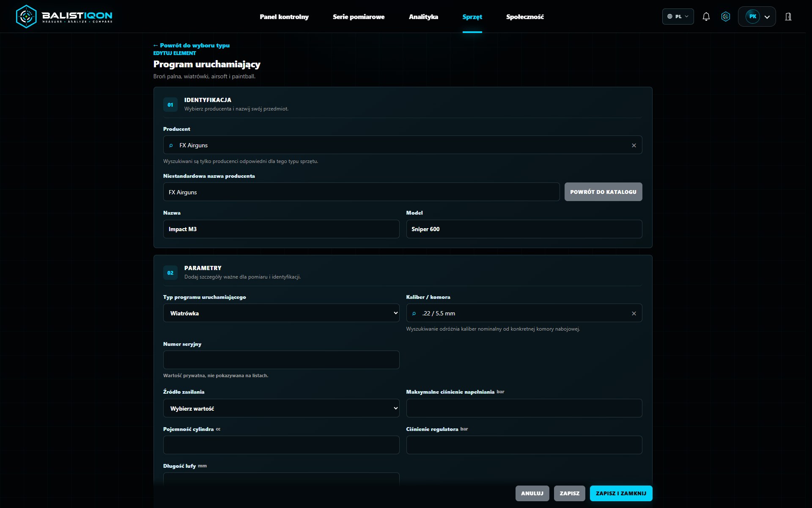This screenshot has width=812, height=508.
Task: Open Społeczność page
Action: coord(525,17)
